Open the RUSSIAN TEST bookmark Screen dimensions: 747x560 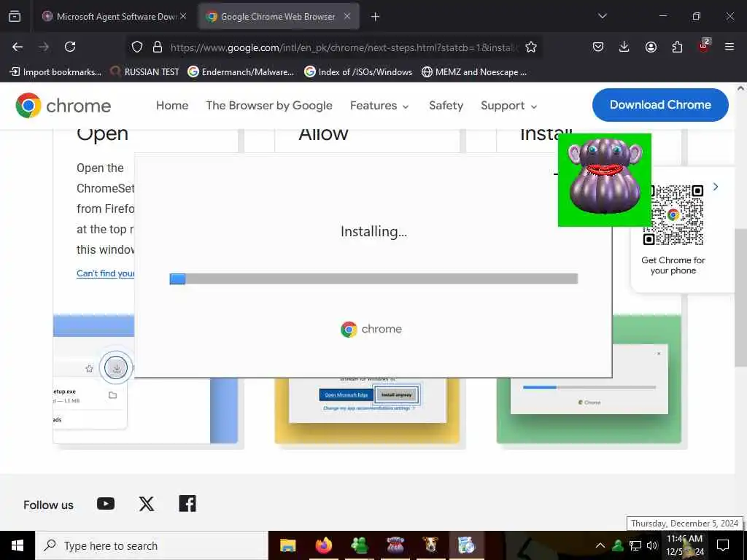144,72
